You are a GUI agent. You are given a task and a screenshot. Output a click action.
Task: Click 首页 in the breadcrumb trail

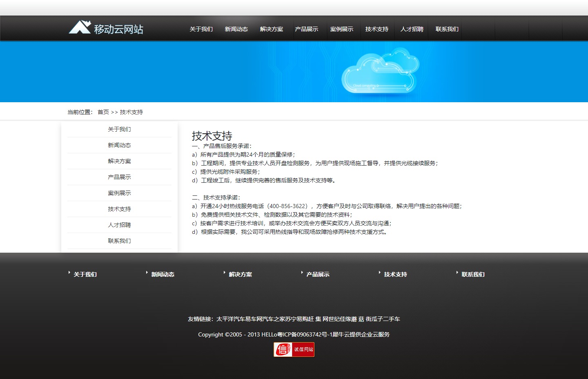tap(103, 112)
